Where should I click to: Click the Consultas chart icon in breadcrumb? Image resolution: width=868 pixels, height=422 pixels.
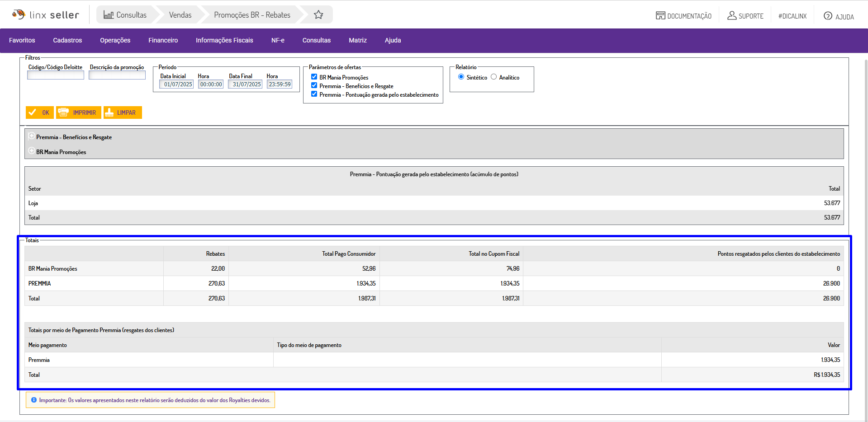pyautogui.click(x=109, y=15)
